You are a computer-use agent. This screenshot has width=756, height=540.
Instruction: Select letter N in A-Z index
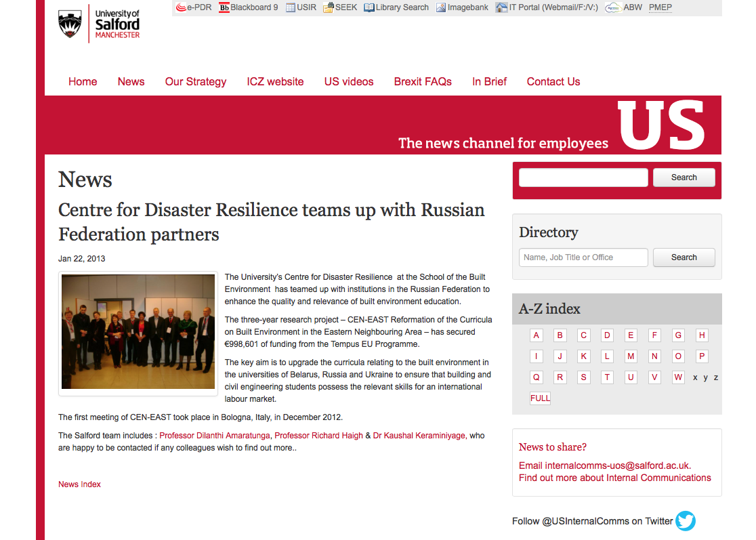pyautogui.click(x=654, y=356)
